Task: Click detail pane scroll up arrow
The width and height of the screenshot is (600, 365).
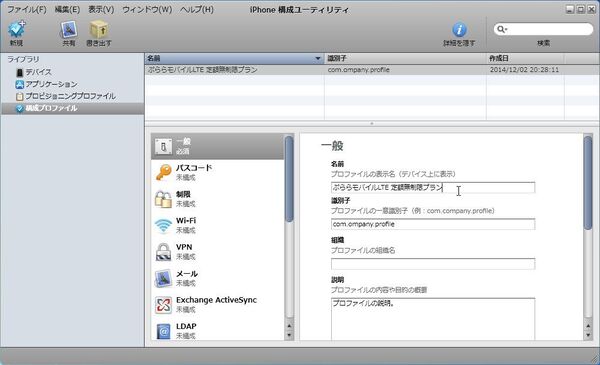Action: 588,326
